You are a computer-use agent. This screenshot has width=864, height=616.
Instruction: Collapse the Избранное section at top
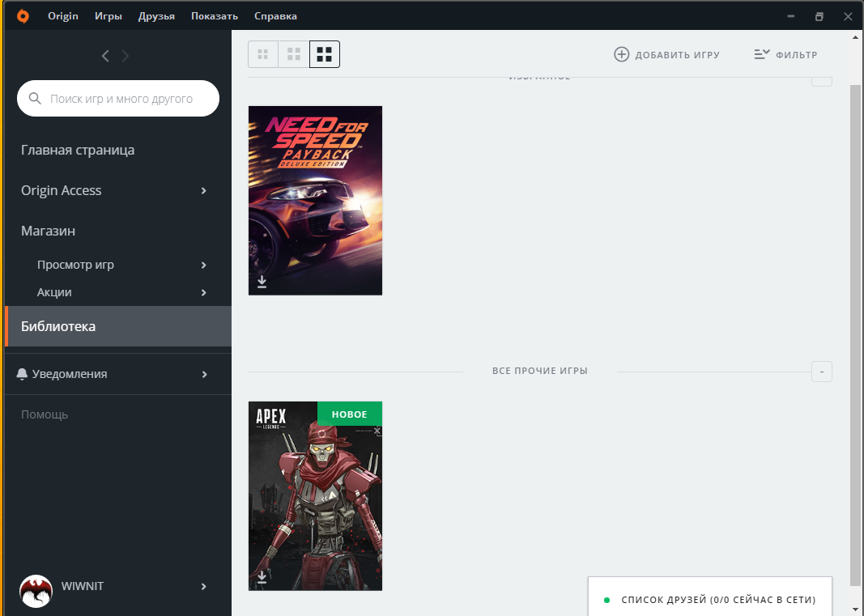point(822,81)
